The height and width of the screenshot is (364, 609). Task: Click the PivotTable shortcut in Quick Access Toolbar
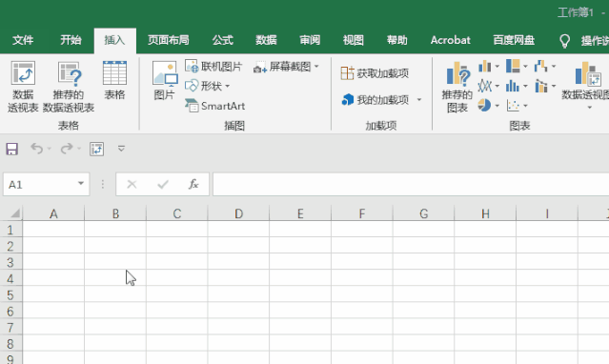(x=96, y=149)
